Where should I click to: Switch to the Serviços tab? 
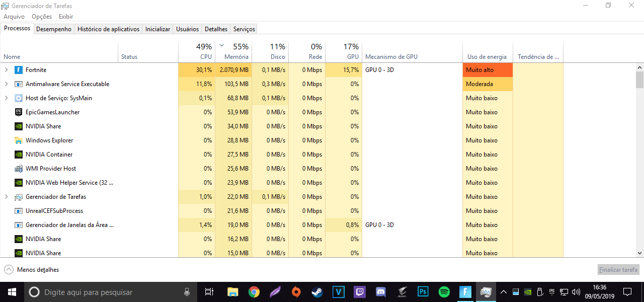click(244, 29)
